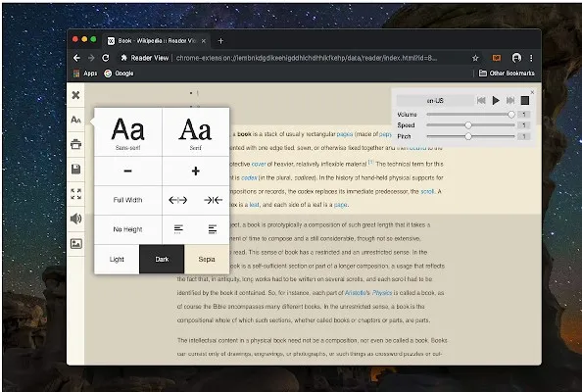Follow the 'pages' link in the article

tap(345, 134)
